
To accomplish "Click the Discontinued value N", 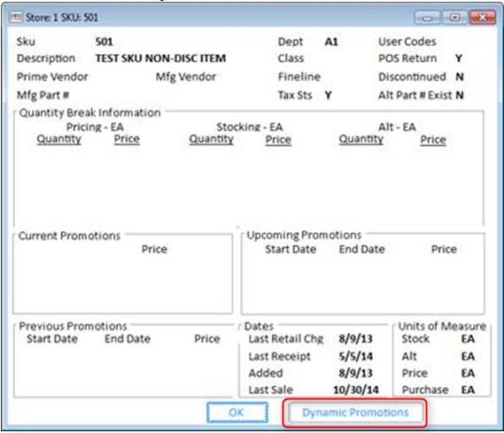I will [x=460, y=77].
